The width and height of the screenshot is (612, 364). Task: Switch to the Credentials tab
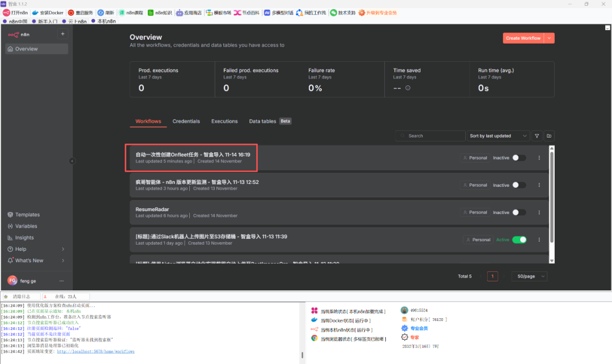pos(186,121)
